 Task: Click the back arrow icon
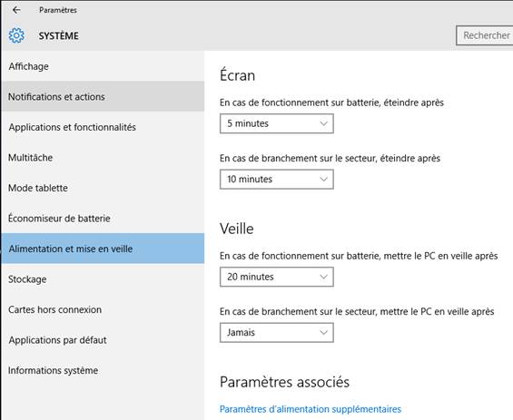16,10
